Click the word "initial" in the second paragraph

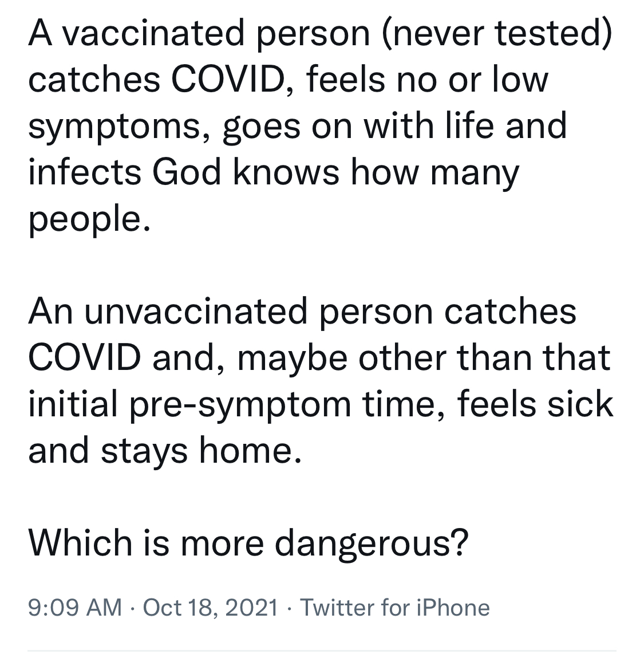(x=73, y=404)
